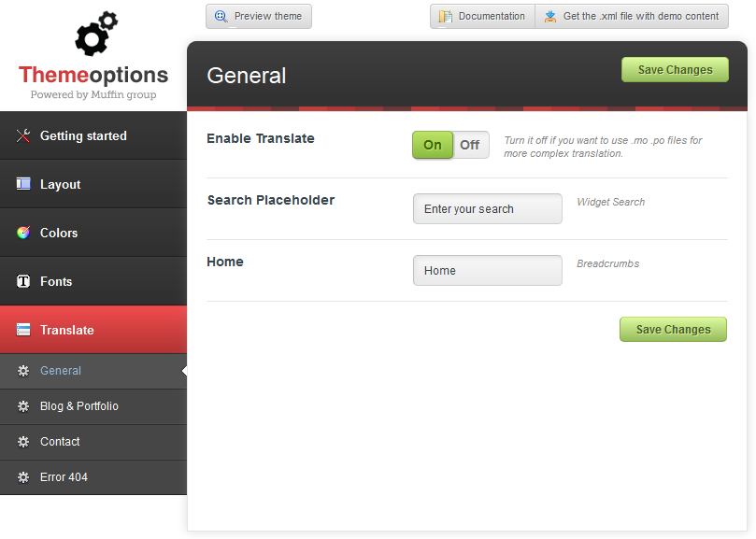Open Blog & Portfolio translate settings
756x539 pixels.
coord(93,406)
